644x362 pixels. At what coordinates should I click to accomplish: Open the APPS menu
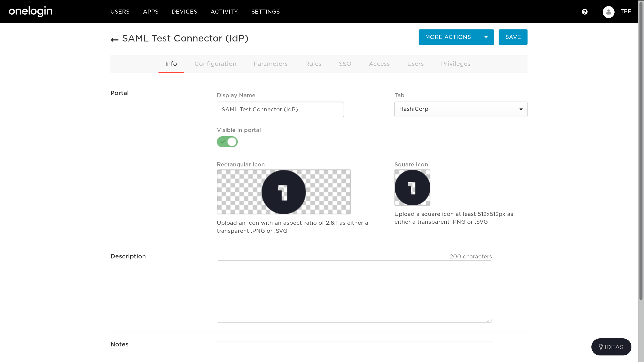pyautogui.click(x=151, y=12)
